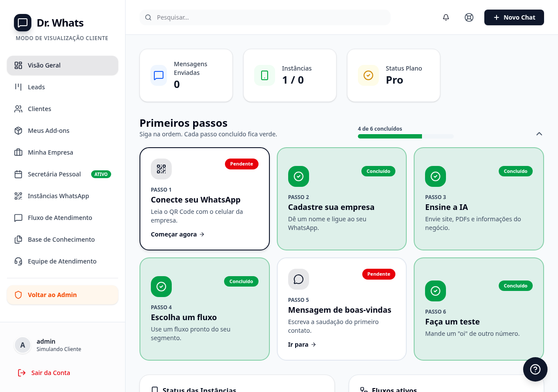558x392 pixels.
Task: Click the admin avatar letter A
Action: click(23, 345)
